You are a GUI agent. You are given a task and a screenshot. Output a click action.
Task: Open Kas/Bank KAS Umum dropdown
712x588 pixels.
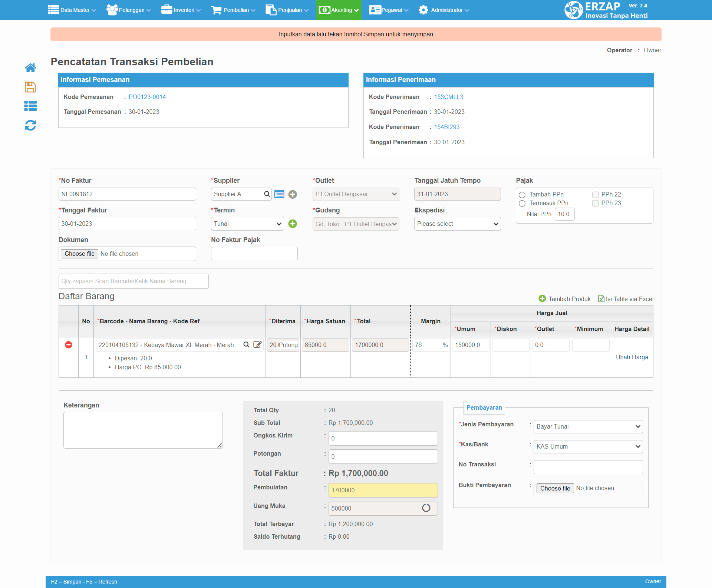[588, 446]
